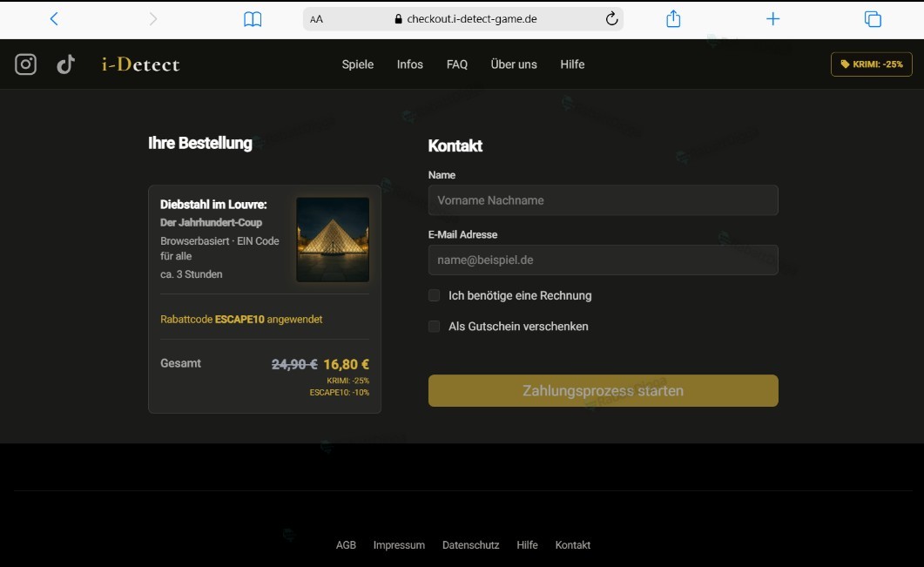
Task: View the Datenschutz footer link
Action: pyautogui.click(x=471, y=545)
